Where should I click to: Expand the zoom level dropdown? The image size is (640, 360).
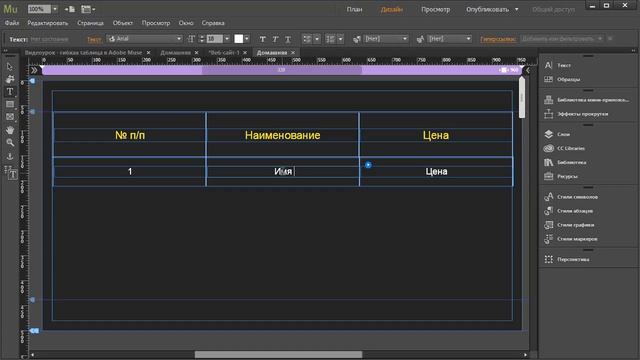[55, 9]
